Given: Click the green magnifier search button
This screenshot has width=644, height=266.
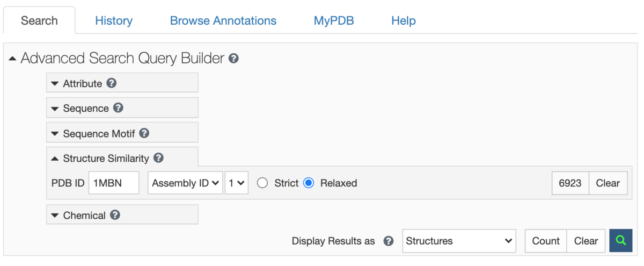Looking at the screenshot, I should coord(621,241).
